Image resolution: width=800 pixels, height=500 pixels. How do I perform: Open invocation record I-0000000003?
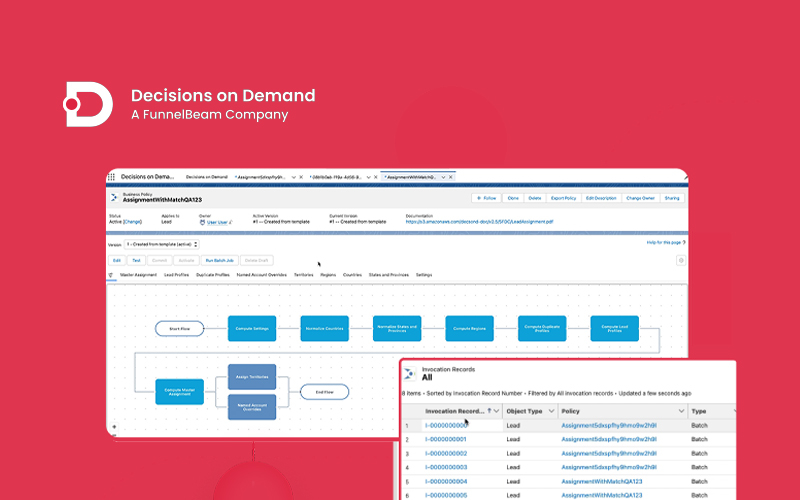click(445, 467)
